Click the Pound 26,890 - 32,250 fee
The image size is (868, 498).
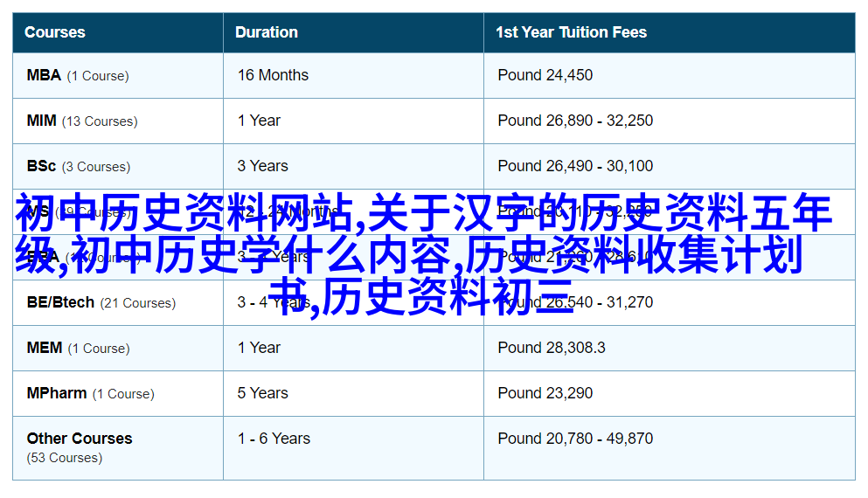[x=575, y=121]
